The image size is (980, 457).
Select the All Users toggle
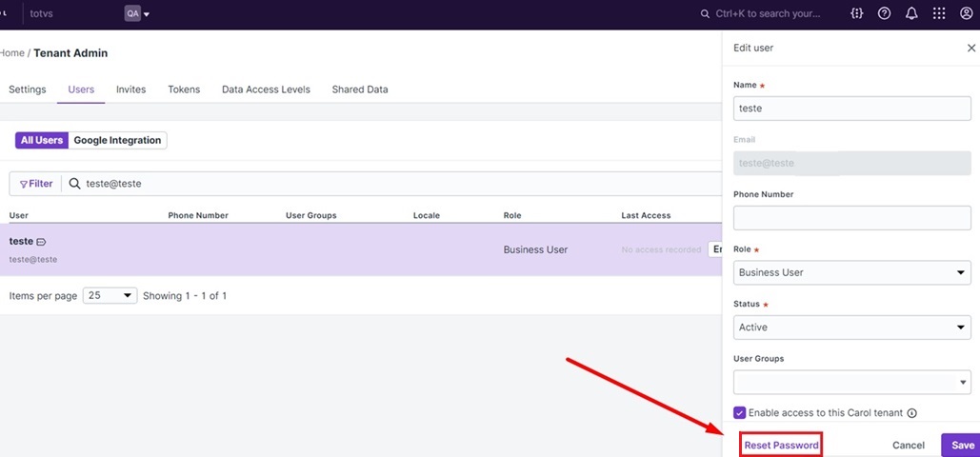click(42, 141)
